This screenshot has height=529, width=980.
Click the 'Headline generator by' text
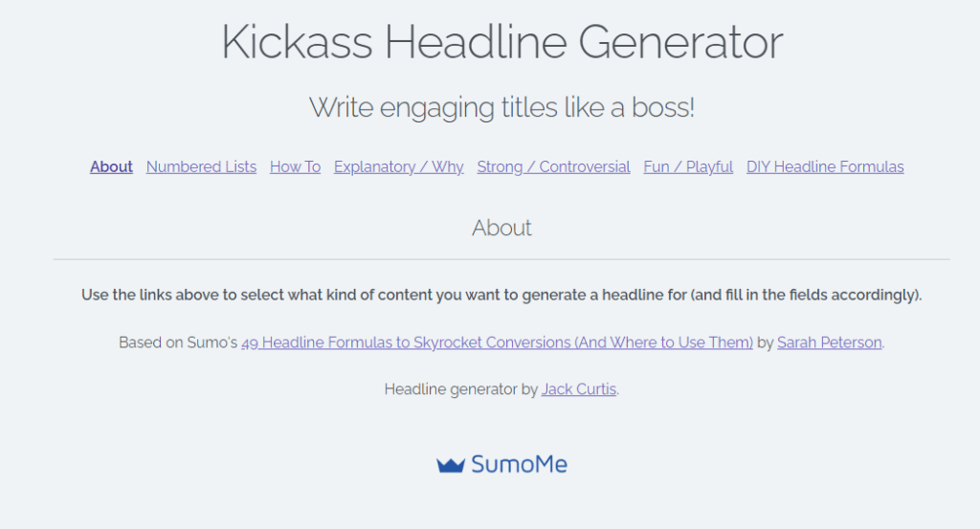[460, 389]
